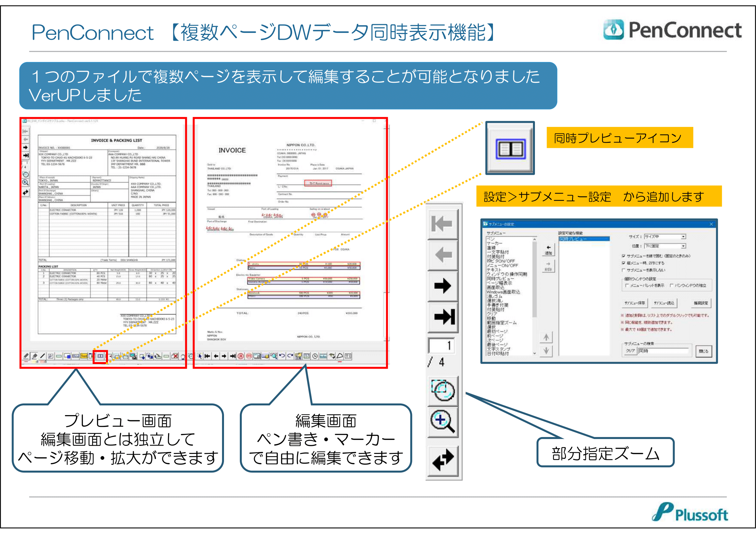Select ウィンドウの操作同期 in the list
The width and height of the screenshot is (756, 534).
pos(507,274)
